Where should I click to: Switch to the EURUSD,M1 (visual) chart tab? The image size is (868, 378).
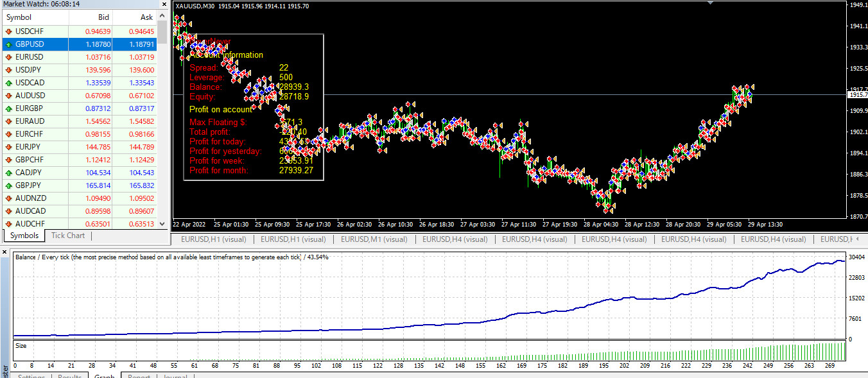(374, 239)
